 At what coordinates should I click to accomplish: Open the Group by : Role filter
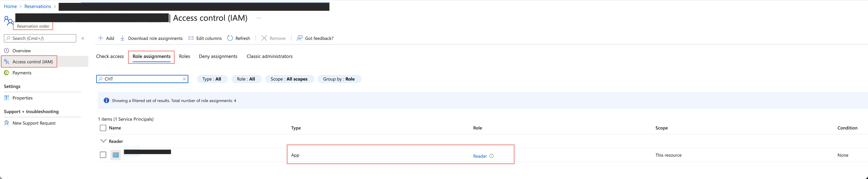339,79
